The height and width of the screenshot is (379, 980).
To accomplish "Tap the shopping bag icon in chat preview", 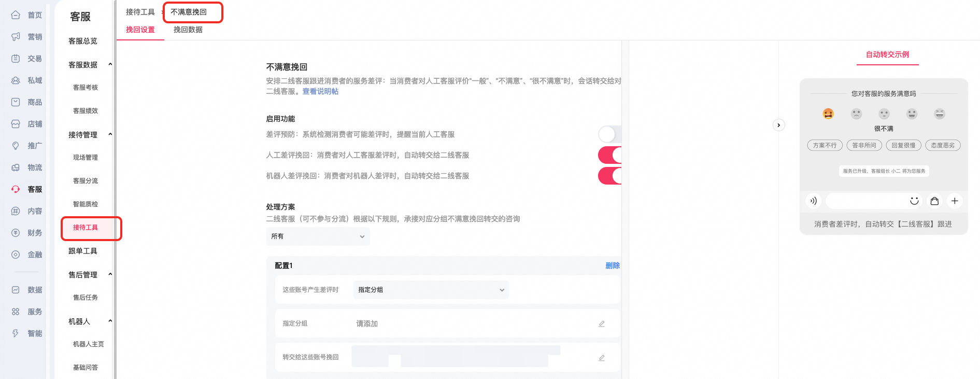I will click(934, 201).
